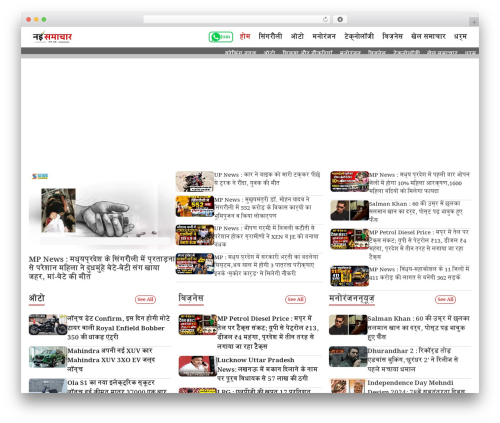Screen dimensions: 500x423
Task: Open the होम menu item
Action: [x=245, y=36]
